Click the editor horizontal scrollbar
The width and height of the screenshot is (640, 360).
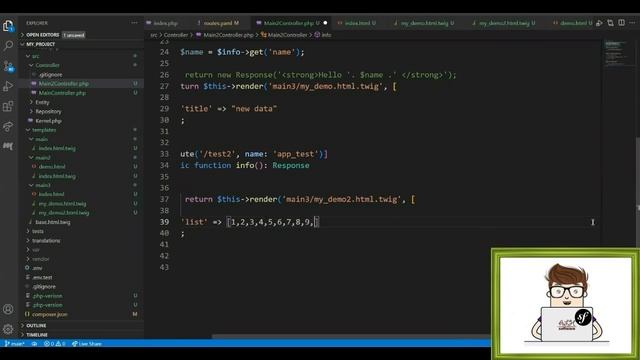pyautogui.click(x=351, y=337)
